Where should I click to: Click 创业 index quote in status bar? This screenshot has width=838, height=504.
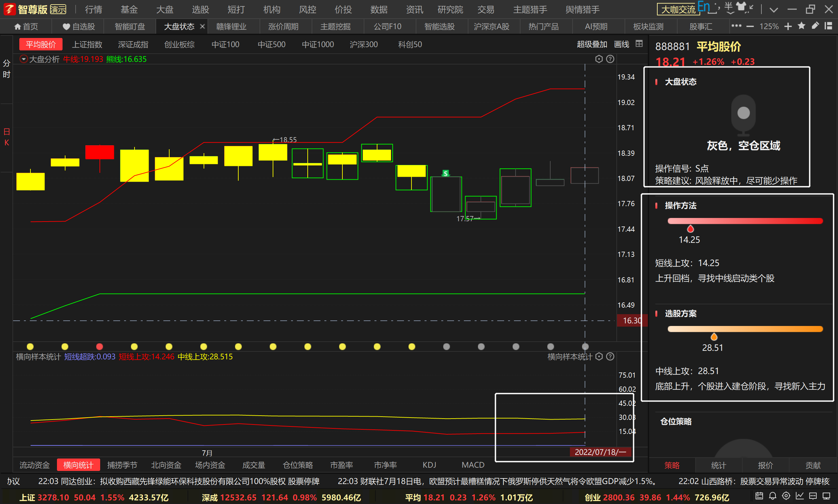pyautogui.click(x=656, y=497)
